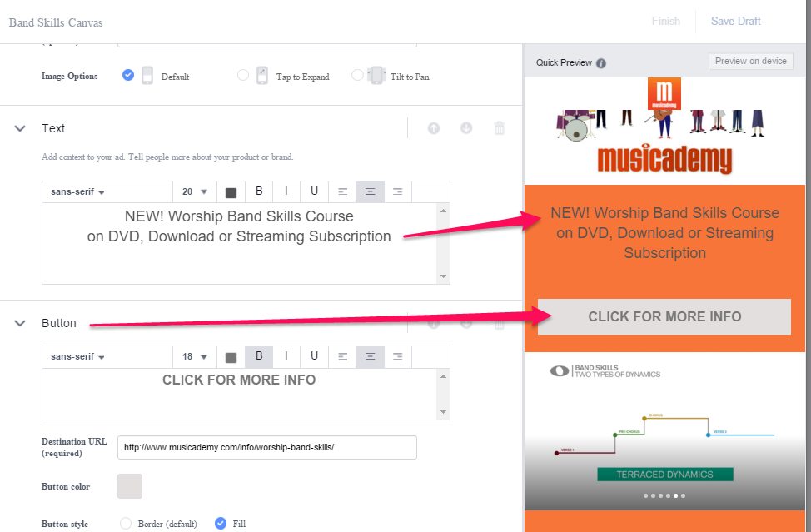Click Button editor scrollbar up arrow

[443, 375]
